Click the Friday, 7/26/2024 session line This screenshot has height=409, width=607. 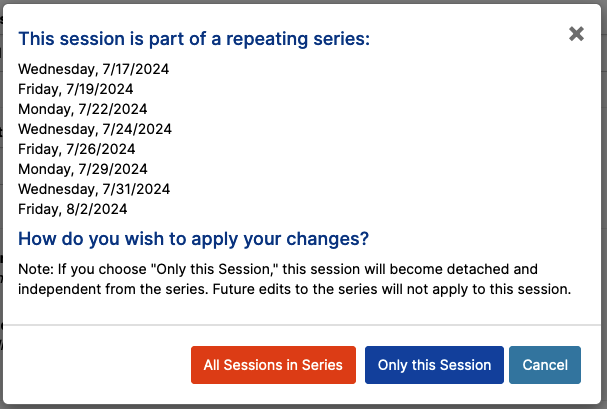(x=77, y=149)
